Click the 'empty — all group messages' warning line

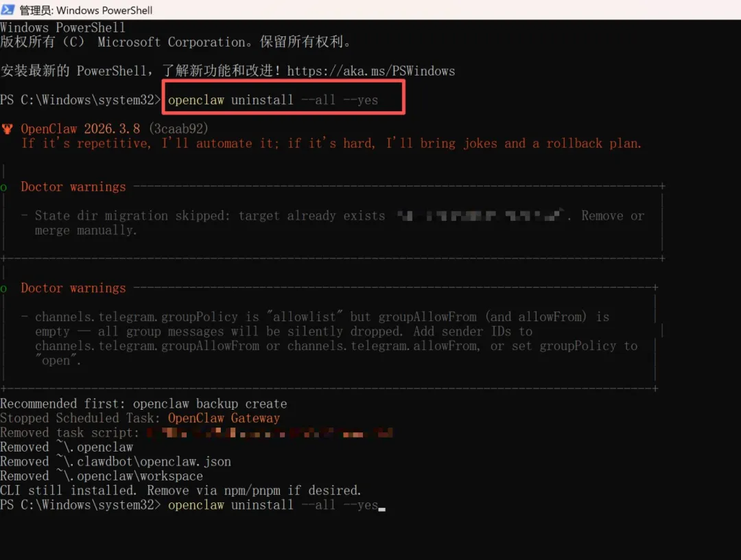pyautogui.click(x=283, y=331)
